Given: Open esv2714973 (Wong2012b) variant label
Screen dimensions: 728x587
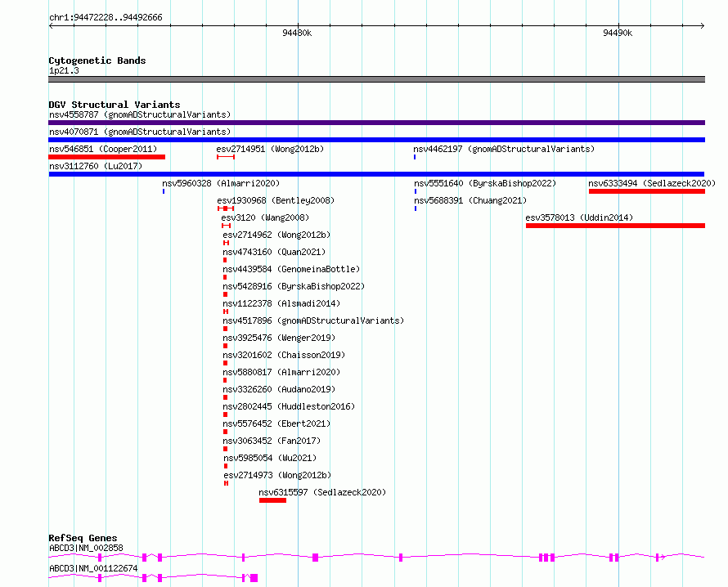Looking at the screenshot, I should 277,475.
